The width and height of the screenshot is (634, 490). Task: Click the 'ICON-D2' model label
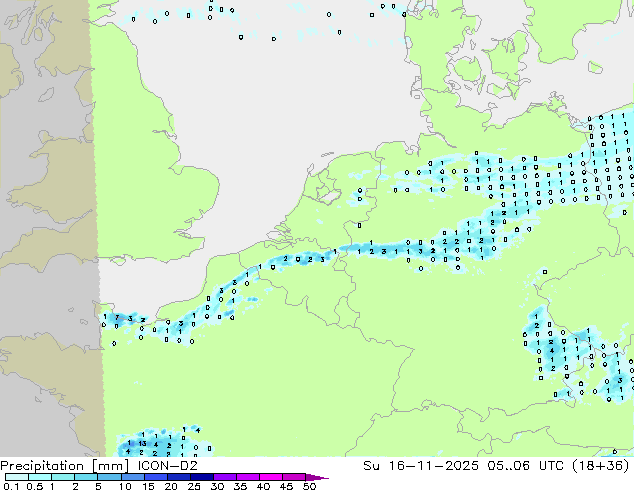click(x=167, y=466)
